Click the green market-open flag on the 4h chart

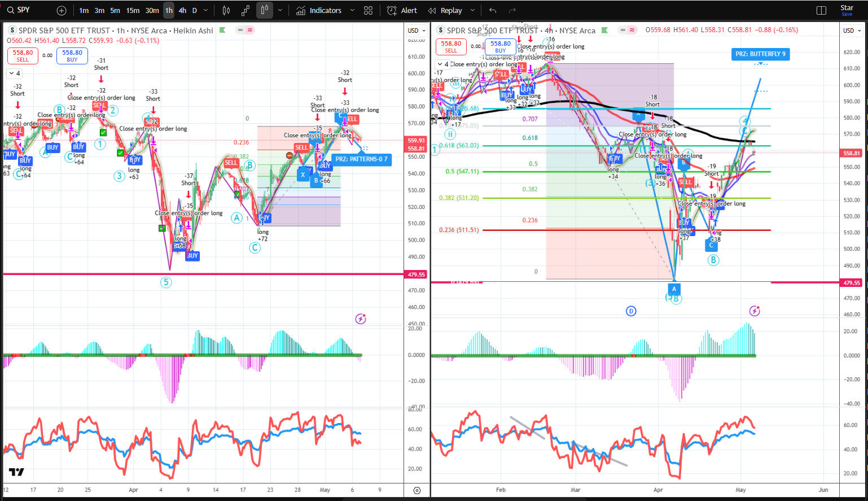point(604,31)
